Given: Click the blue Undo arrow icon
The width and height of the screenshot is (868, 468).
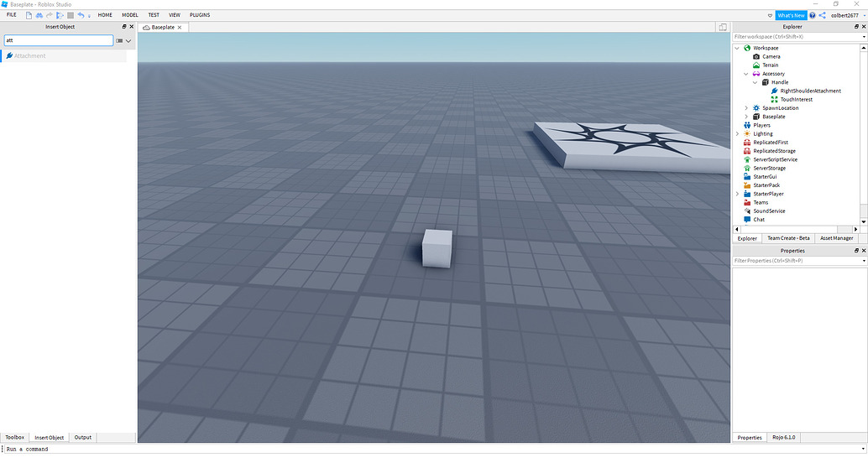Looking at the screenshot, I should click(81, 15).
